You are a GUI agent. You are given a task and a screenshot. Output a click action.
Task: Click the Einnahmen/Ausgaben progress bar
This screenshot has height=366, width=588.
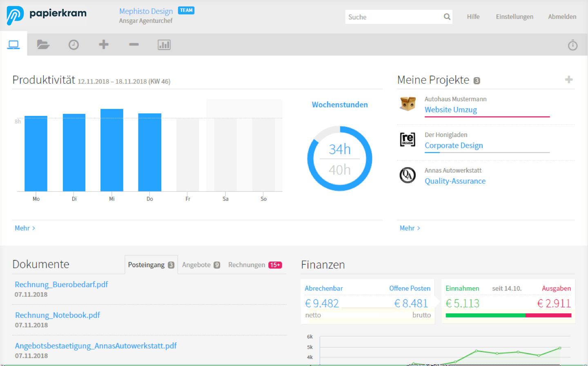pos(508,315)
